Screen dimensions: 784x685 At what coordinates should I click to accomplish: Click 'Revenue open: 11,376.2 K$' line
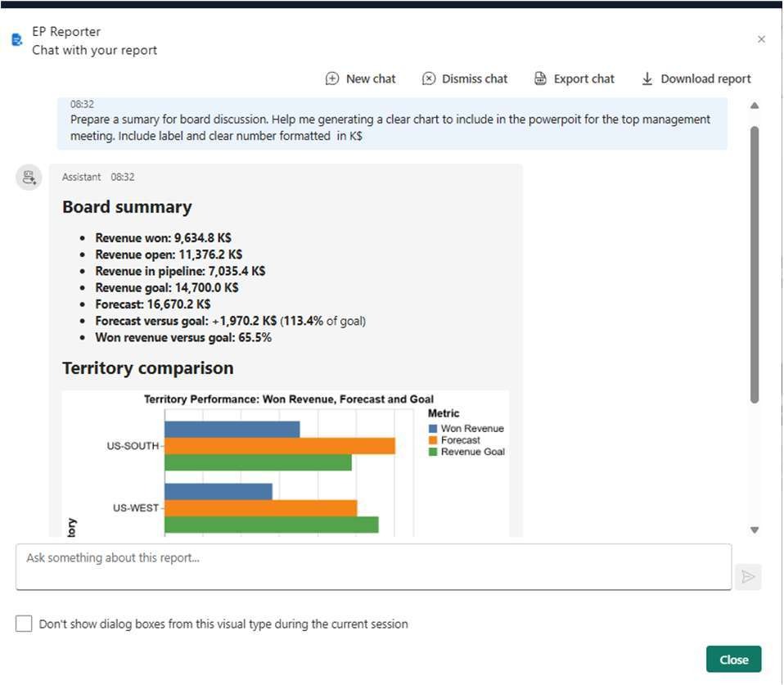point(169,255)
